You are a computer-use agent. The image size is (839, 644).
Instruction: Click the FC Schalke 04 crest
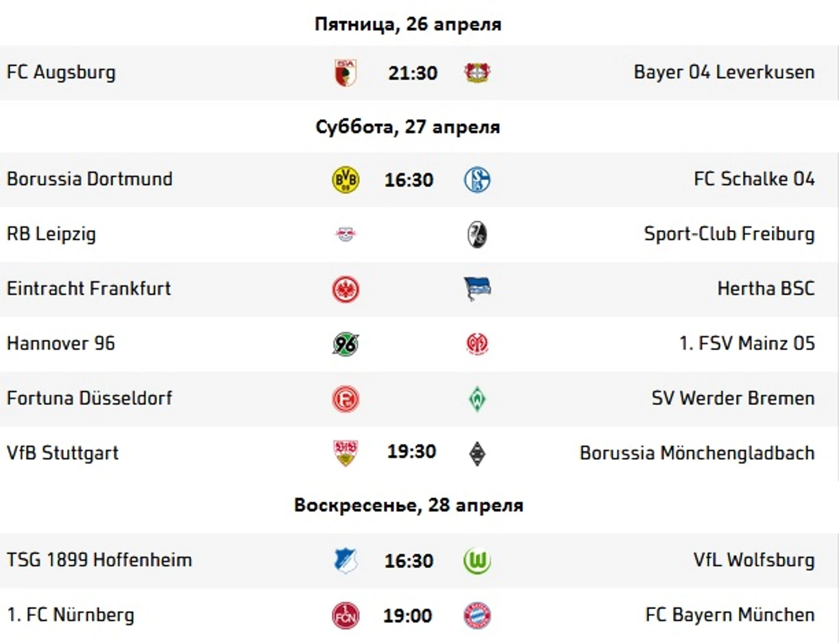[477, 180]
